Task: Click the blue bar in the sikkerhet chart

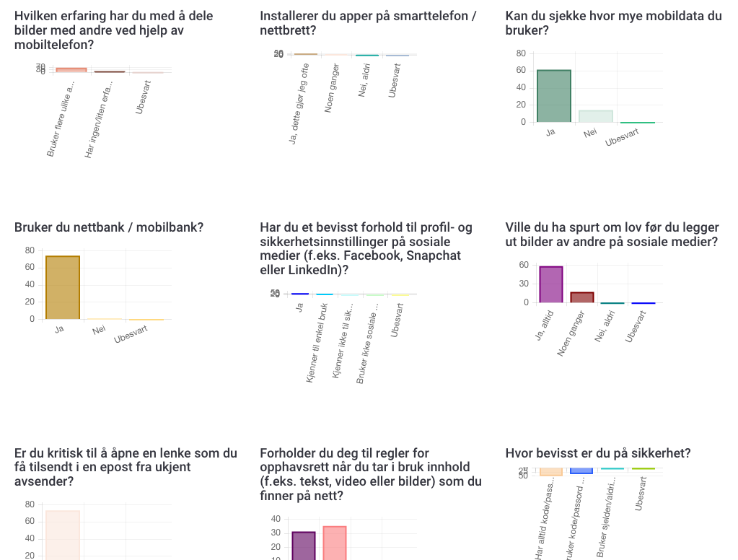Action: (581, 471)
